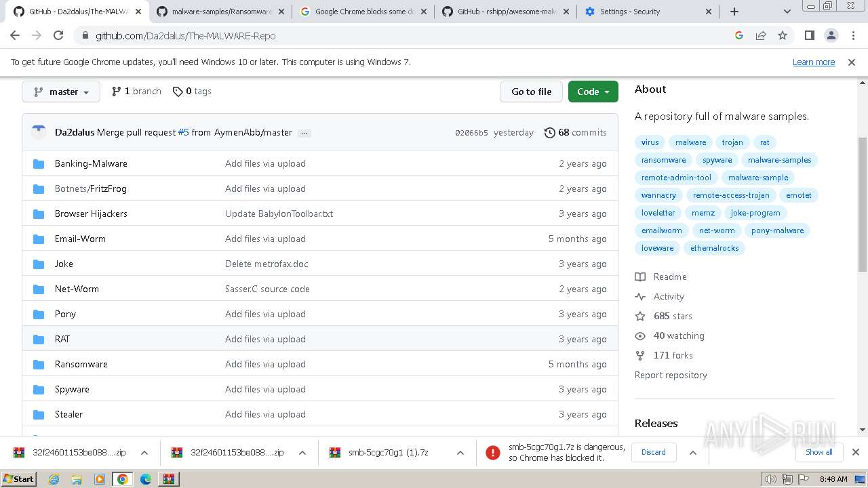Screen dimensions: 868x488
Task: Click the bookmark star icon in the address bar
Action: pos(783,36)
